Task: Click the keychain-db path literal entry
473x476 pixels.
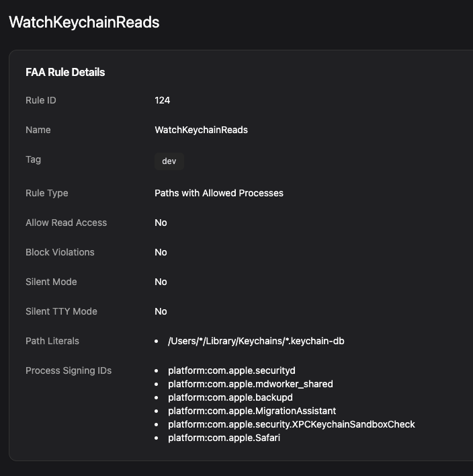Action: (x=256, y=341)
